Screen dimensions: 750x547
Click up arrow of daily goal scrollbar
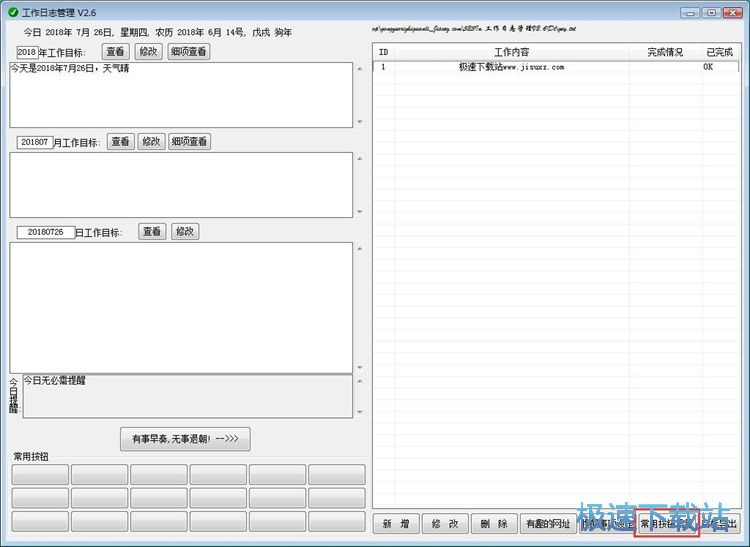point(360,249)
